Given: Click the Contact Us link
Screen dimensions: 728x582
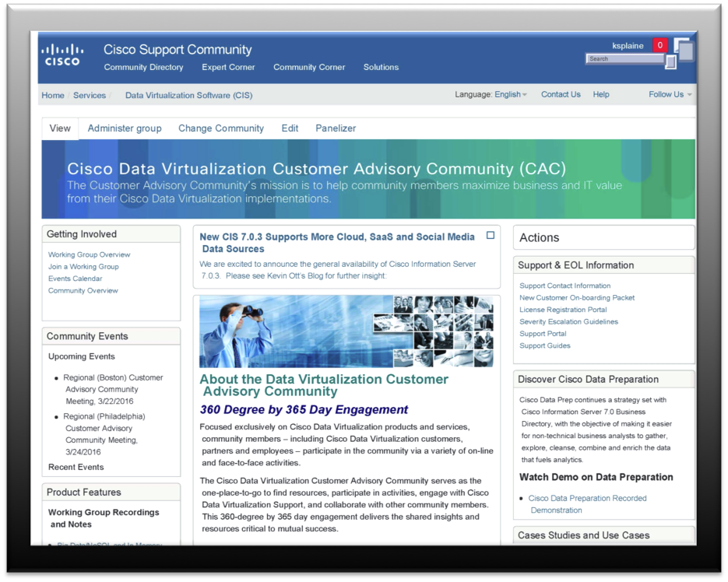Looking at the screenshot, I should click(x=561, y=95).
